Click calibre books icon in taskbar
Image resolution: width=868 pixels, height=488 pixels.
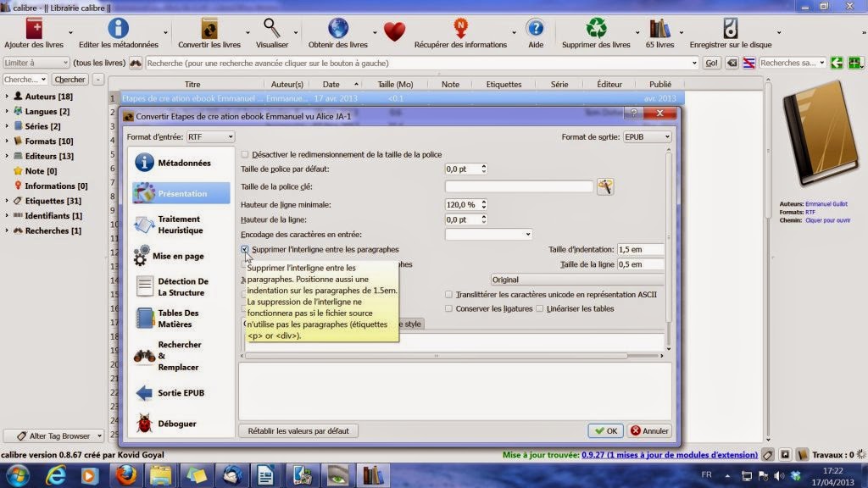(373, 475)
